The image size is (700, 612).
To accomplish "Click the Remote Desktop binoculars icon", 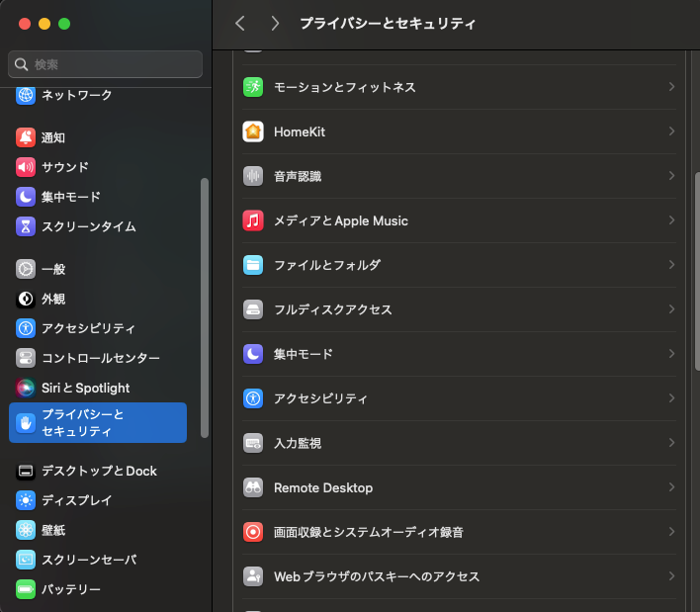I will (253, 487).
